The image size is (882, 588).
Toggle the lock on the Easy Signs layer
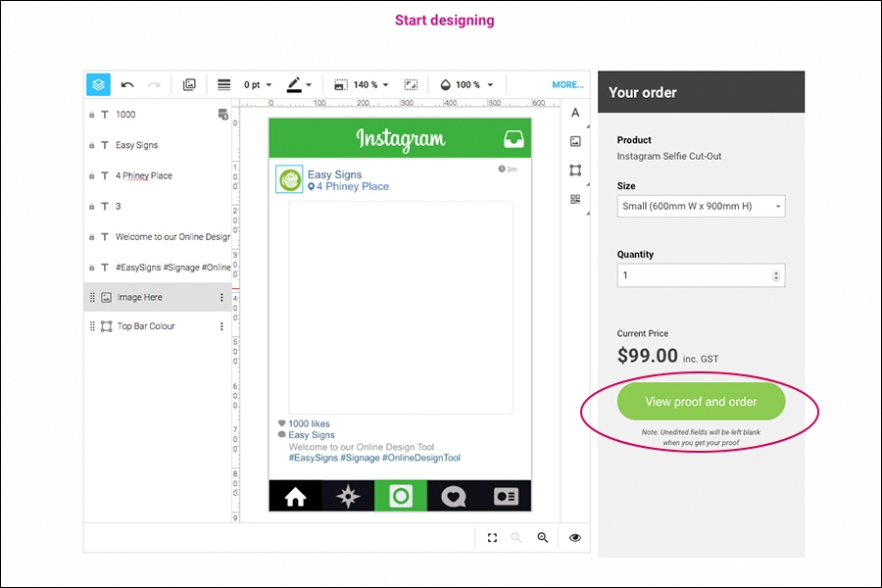[92, 145]
